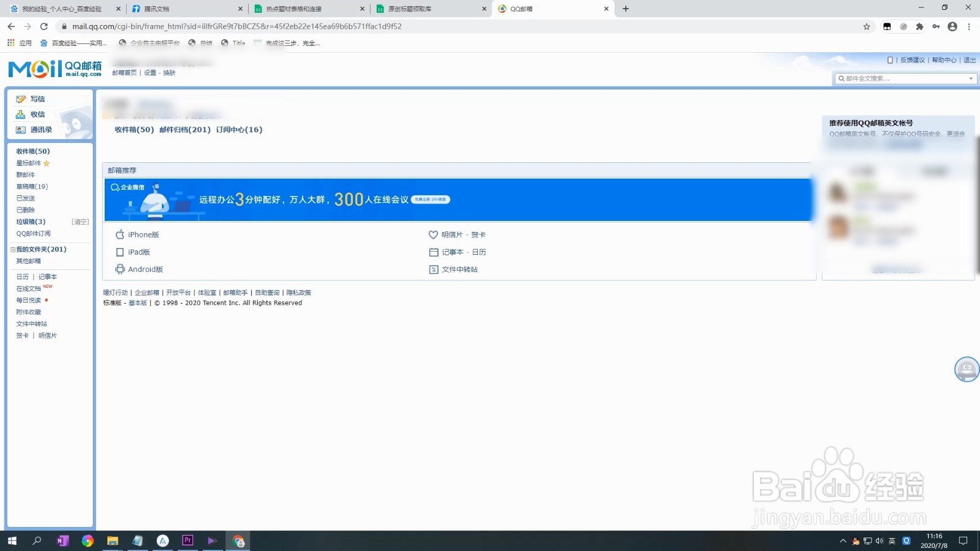Switch to the 我的经验 browser tab
Image resolution: width=980 pixels, height=551 pixels.
pos(62,9)
